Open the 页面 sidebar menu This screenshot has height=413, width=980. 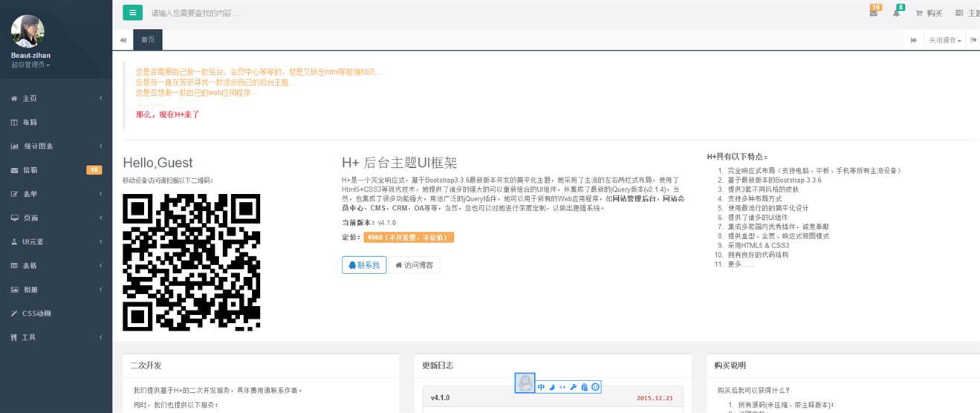pyautogui.click(x=56, y=218)
